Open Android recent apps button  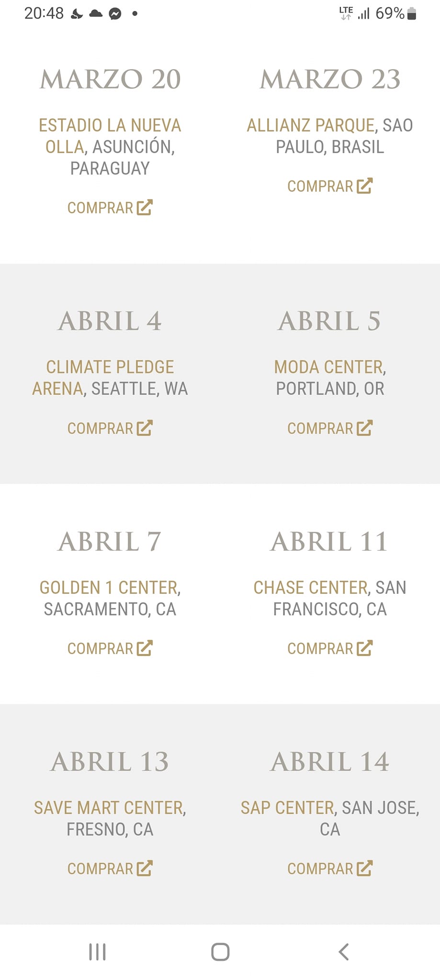[x=97, y=952]
